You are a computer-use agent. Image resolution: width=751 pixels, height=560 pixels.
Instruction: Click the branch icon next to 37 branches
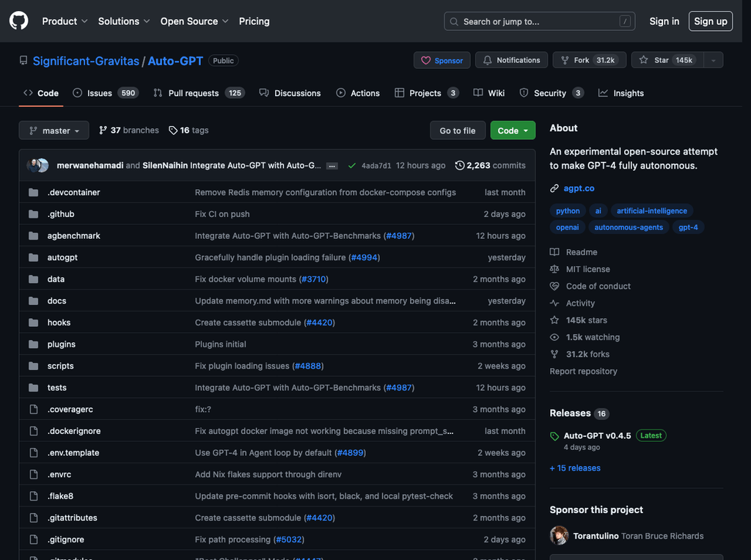(x=103, y=130)
